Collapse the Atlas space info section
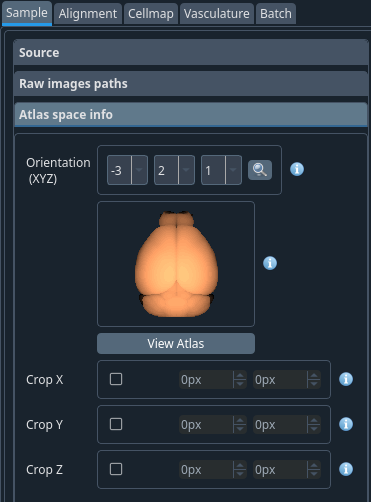The height and width of the screenshot is (502, 371). tap(191, 114)
